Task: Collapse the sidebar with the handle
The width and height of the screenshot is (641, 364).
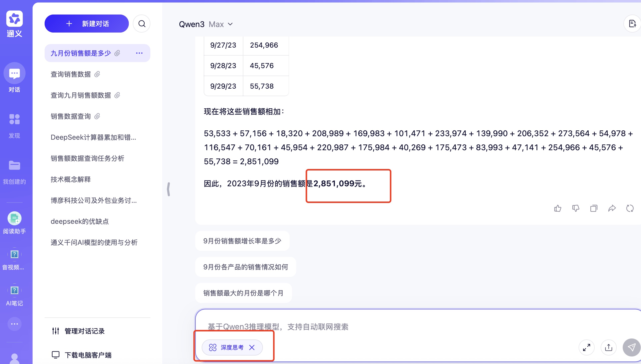Action: [169, 189]
